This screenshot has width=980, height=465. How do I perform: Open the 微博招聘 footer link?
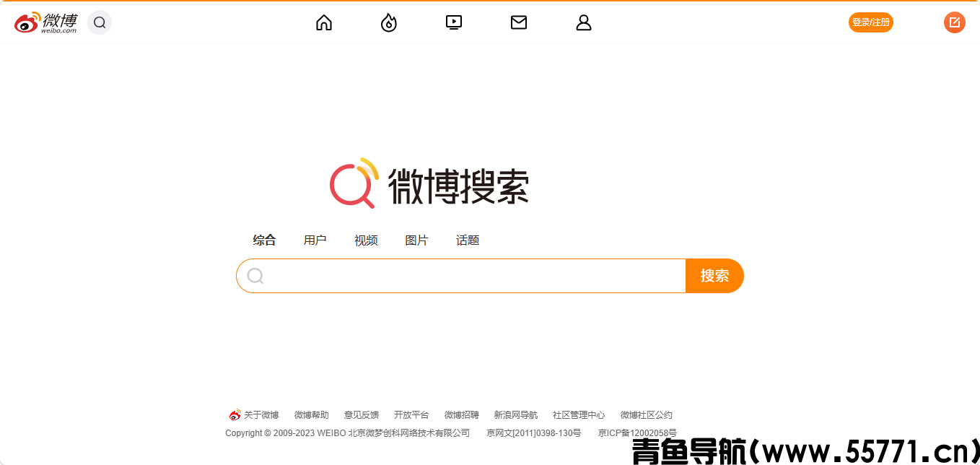pos(462,415)
